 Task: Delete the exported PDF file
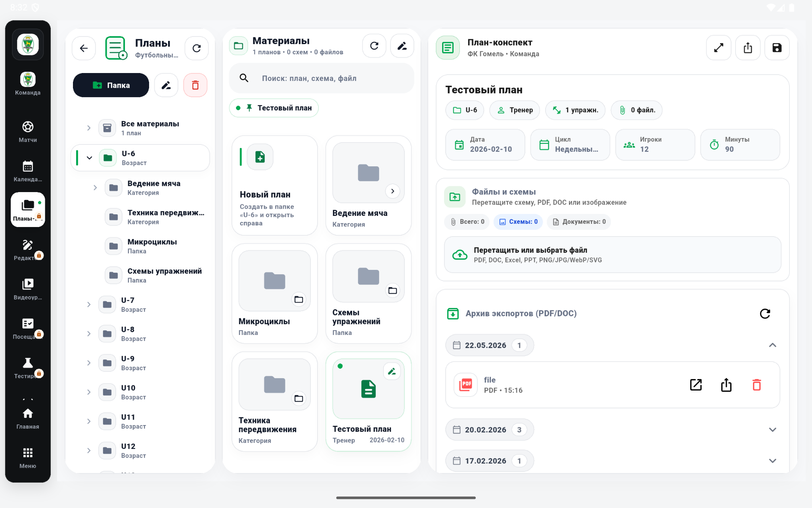[757, 385]
